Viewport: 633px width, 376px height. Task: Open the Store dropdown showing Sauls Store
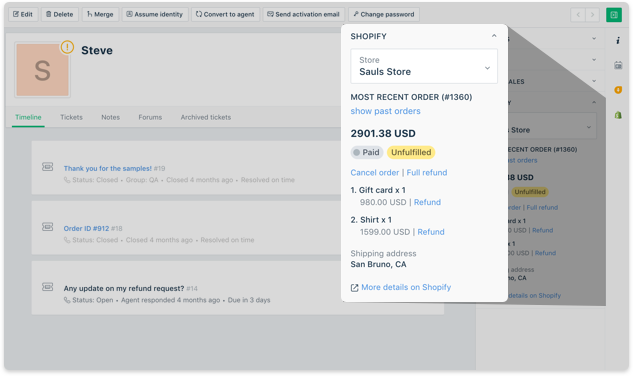coord(424,66)
